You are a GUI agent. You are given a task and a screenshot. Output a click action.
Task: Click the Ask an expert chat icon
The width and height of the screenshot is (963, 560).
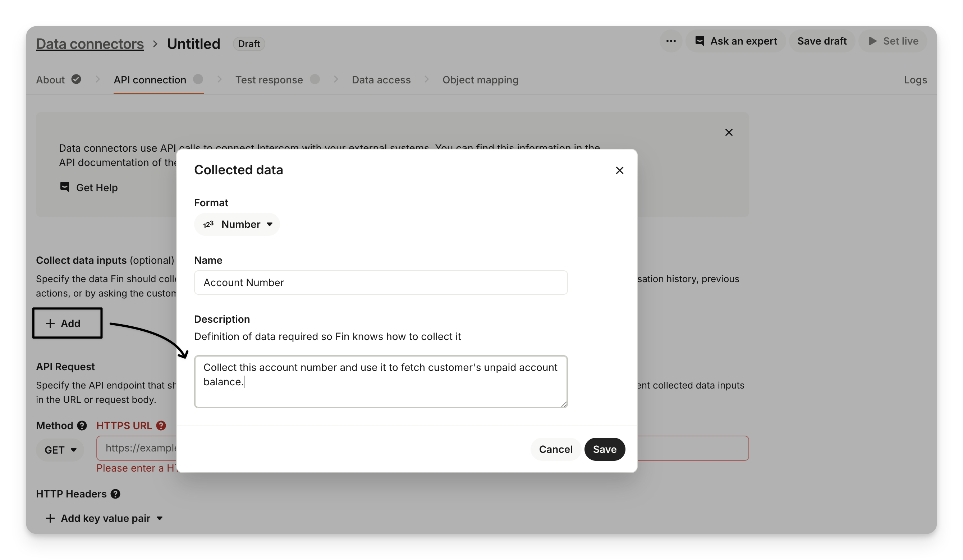point(699,41)
